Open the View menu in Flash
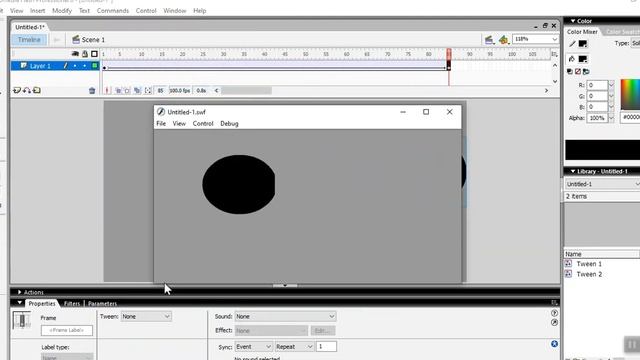 pyautogui.click(x=17, y=11)
